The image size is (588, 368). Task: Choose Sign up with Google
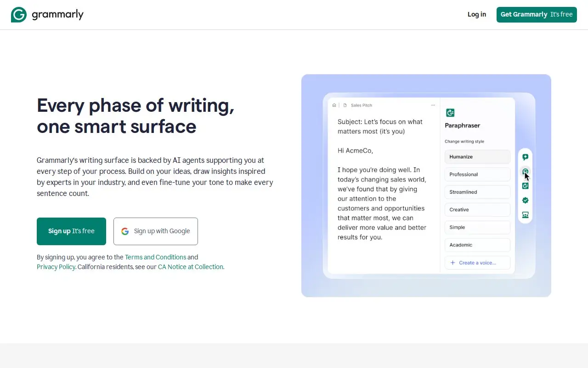(156, 231)
